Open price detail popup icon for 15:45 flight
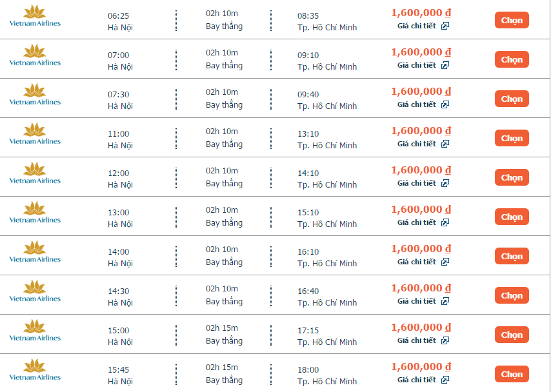Viewport: 551px width, 392px height. (x=445, y=380)
